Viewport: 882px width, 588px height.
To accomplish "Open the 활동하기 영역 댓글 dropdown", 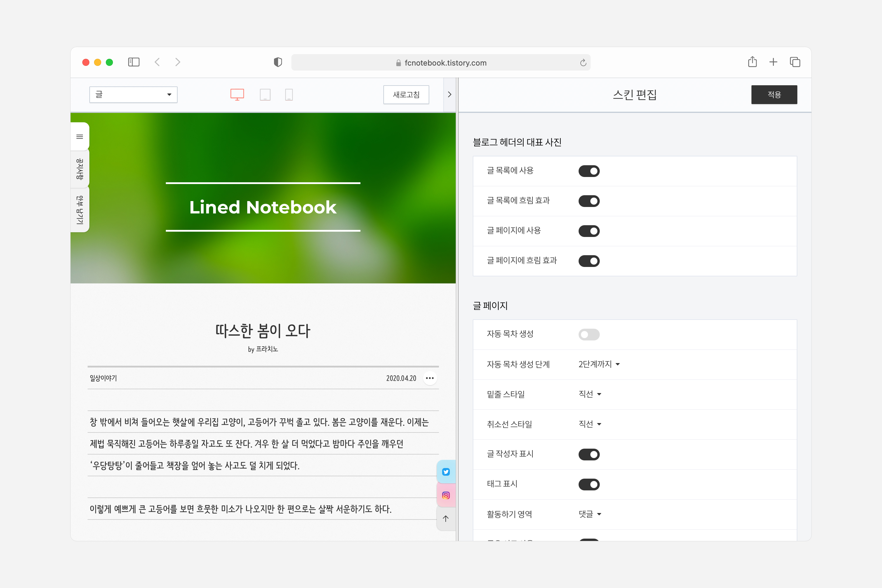I will 589,514.
